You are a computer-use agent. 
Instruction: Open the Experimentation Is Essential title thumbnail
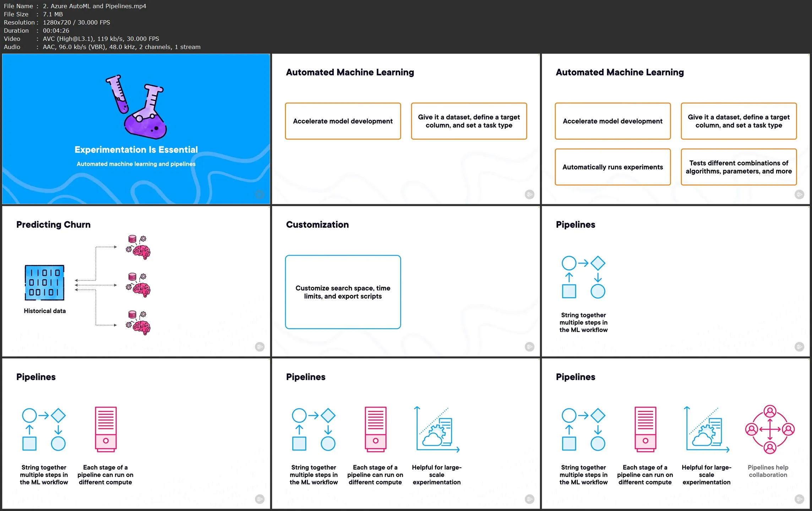136,129
